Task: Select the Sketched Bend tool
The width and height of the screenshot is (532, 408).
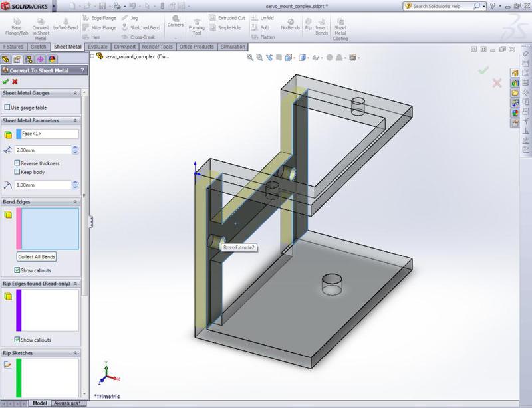Action: click(x=141, y=27)
